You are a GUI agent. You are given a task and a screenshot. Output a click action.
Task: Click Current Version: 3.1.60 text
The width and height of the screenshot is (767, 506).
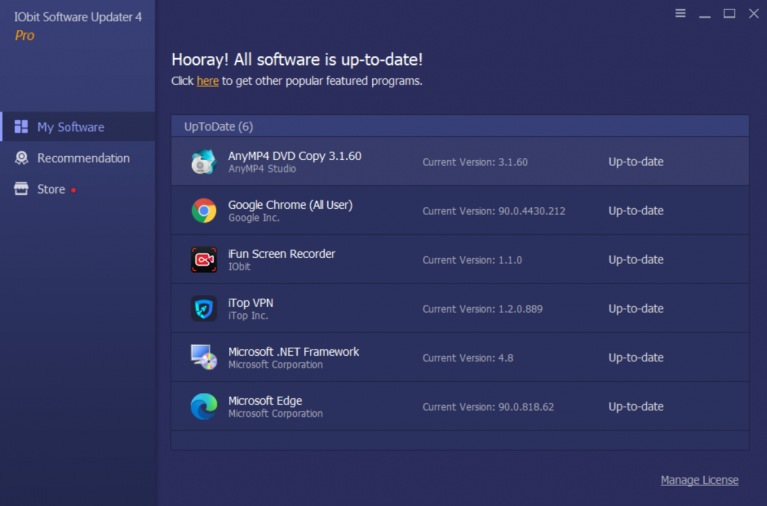point(475,162)
